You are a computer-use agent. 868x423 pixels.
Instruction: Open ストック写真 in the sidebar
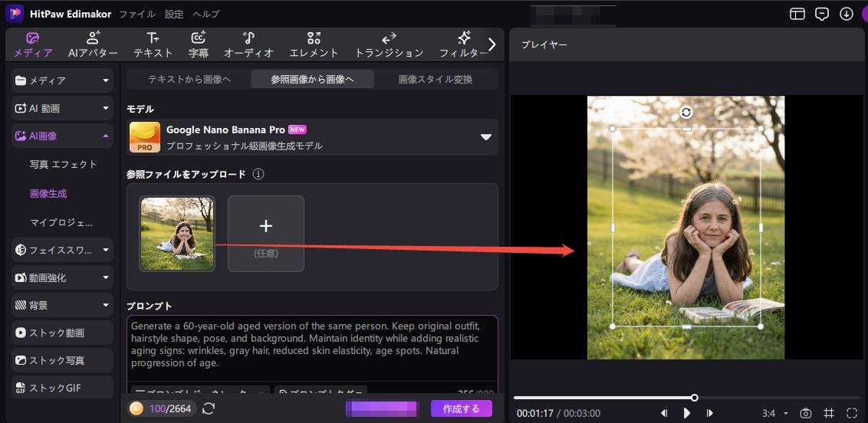(62, 360)
